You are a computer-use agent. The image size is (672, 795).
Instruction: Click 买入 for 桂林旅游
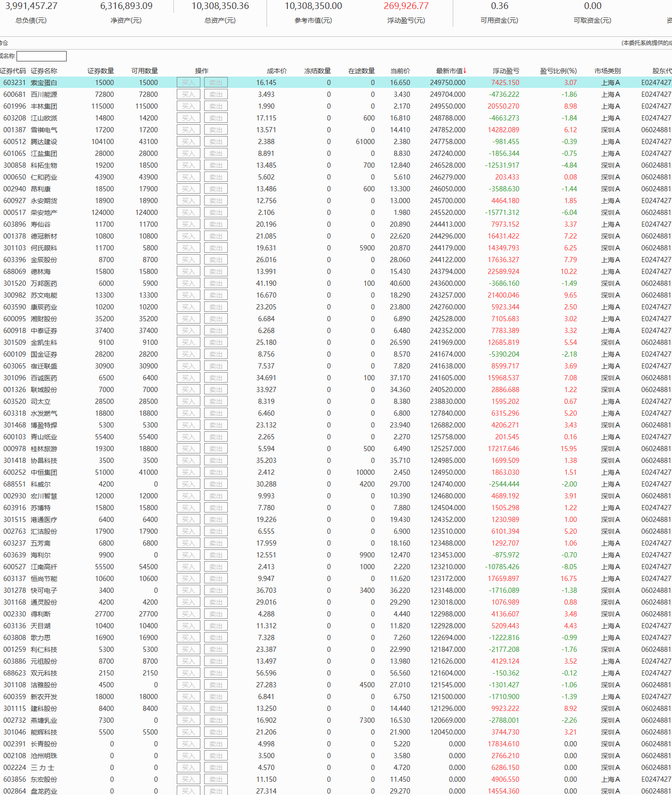click(x=189, y=449)
